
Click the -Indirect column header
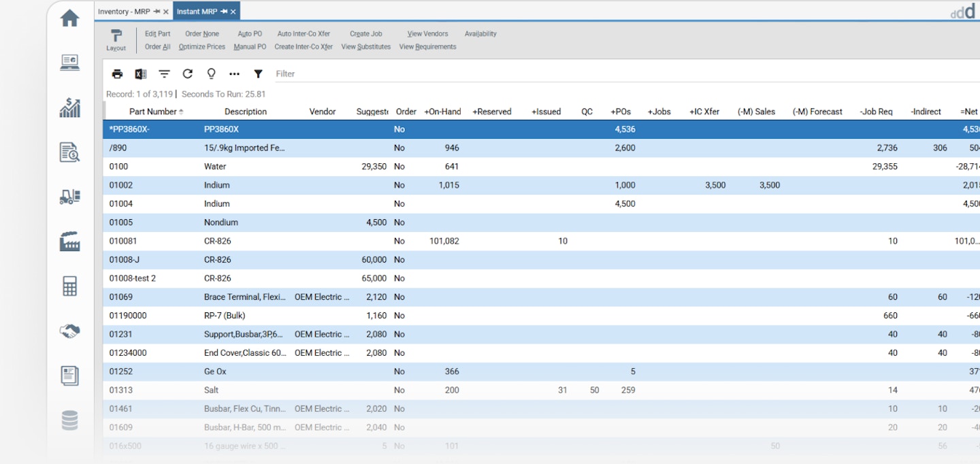click(926, 112)
